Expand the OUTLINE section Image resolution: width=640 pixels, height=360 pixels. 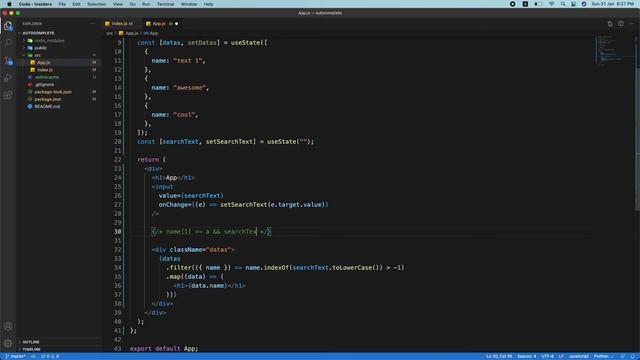coord(31,342)
